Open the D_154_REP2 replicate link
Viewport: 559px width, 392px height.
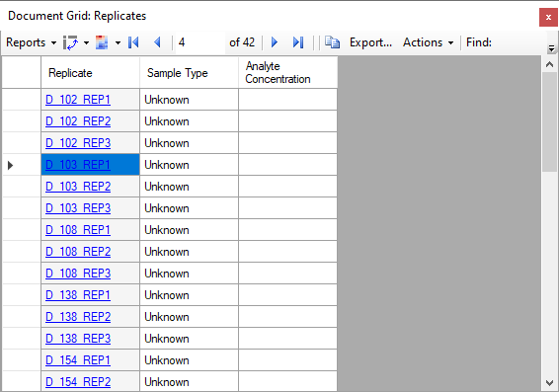(78, 382)
